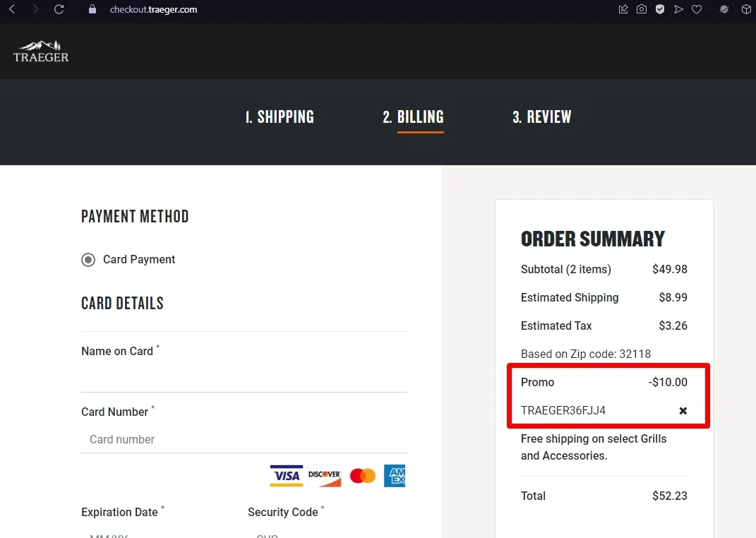This screenshot has width=756, height=538.
Task: Click the American Express logo
Action: coord(395,476)
